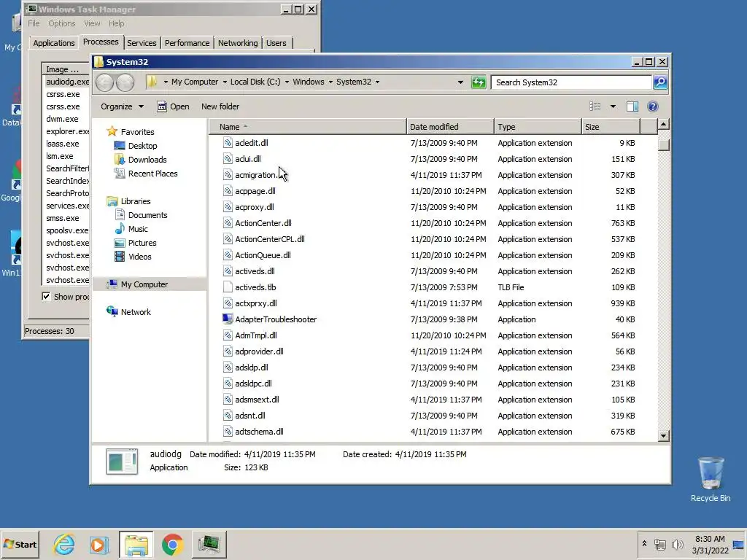747x560 pixels.
Task: Click the Open button in Explorer toolbar
Action: coord(174,106)
